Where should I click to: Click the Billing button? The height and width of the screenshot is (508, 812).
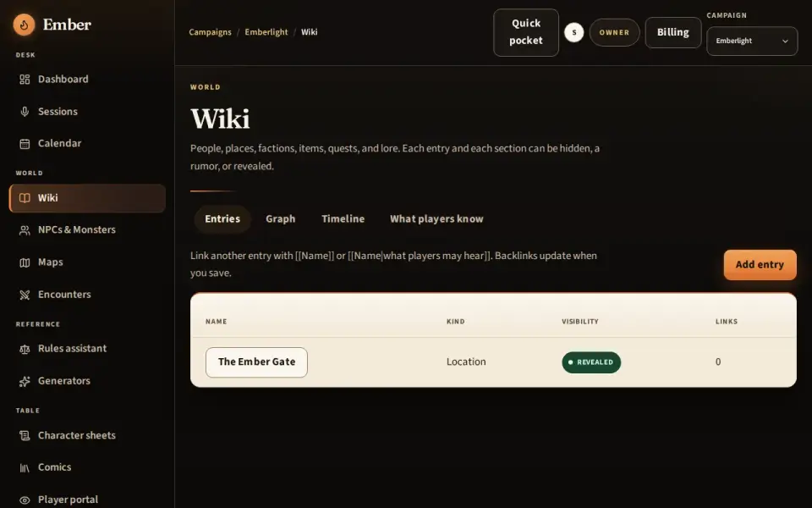[672, 32]
